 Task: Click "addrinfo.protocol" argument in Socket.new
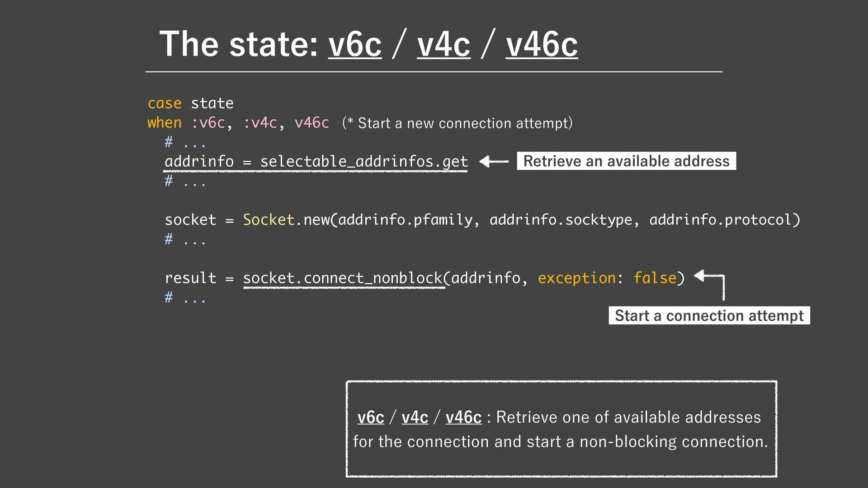[721, 220]
